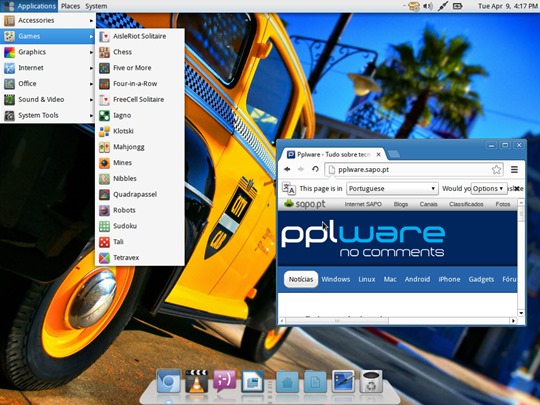
Task: Open the browser hamburger menu
Action: [514, 169]
